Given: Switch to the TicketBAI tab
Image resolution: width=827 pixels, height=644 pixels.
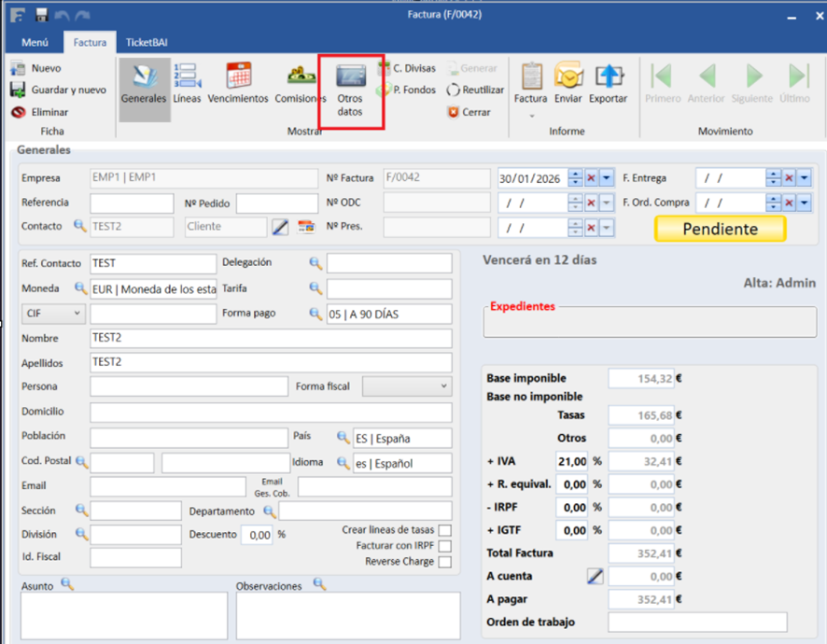Looking at the screenshot, I should pos(145,43).
